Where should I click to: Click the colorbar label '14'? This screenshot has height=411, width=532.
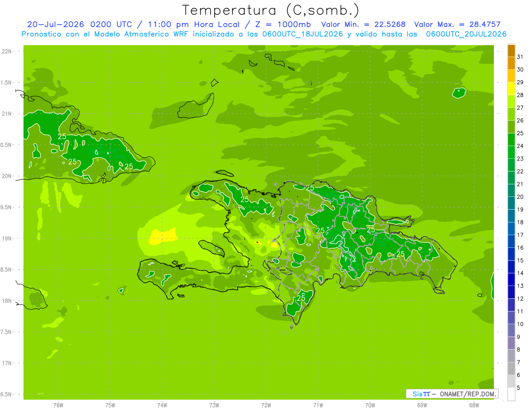(520, 274)
